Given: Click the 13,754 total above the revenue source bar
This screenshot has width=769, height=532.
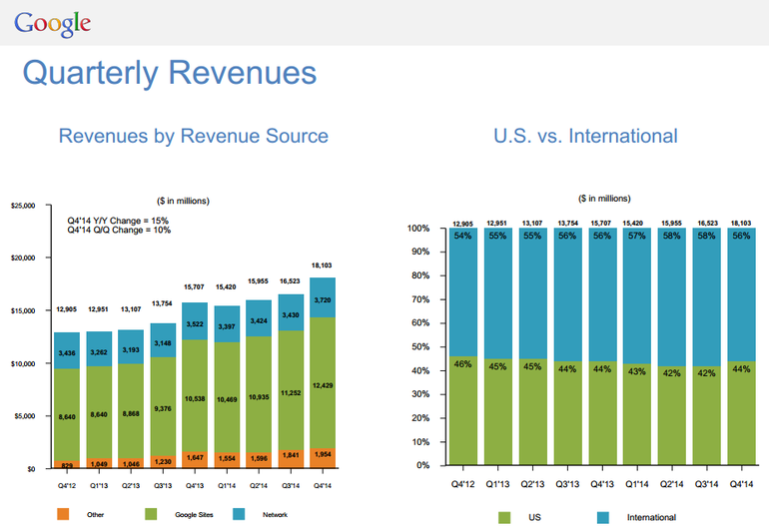Looking at the screenshot, I should pos(162,303).
